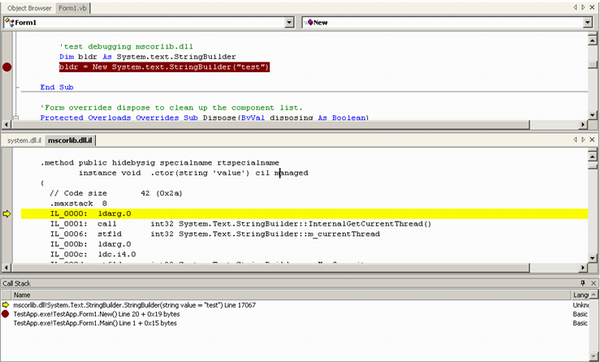The image size is (600, 362).
Task: Click the .maxstack 8 line
Action: [78, 203]
